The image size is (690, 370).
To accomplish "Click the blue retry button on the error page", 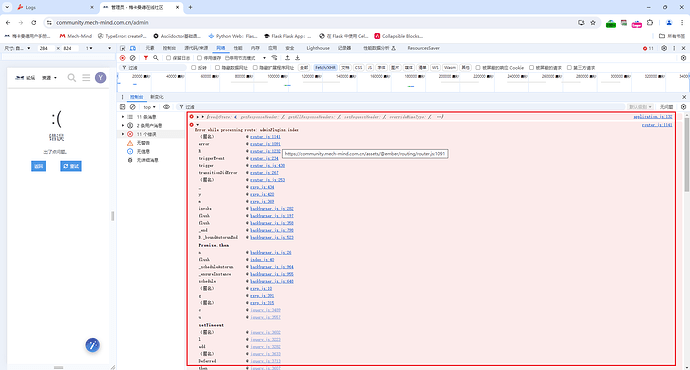I will (x=71, y=166).
